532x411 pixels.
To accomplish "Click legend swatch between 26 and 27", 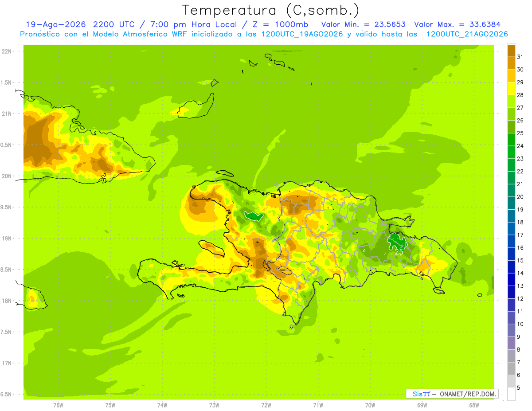I will click(x=511, y=114).
